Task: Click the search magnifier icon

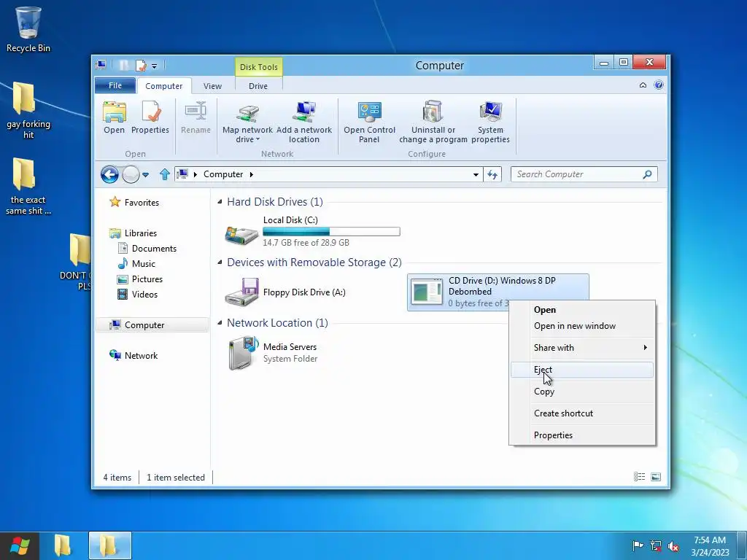Action: tap(647, 174)
